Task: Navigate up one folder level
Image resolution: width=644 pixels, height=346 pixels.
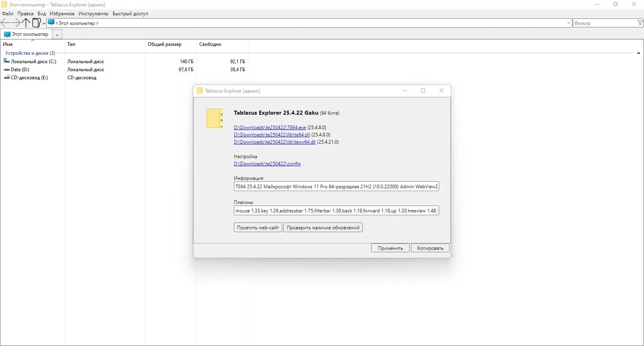Action: (26, 23)
